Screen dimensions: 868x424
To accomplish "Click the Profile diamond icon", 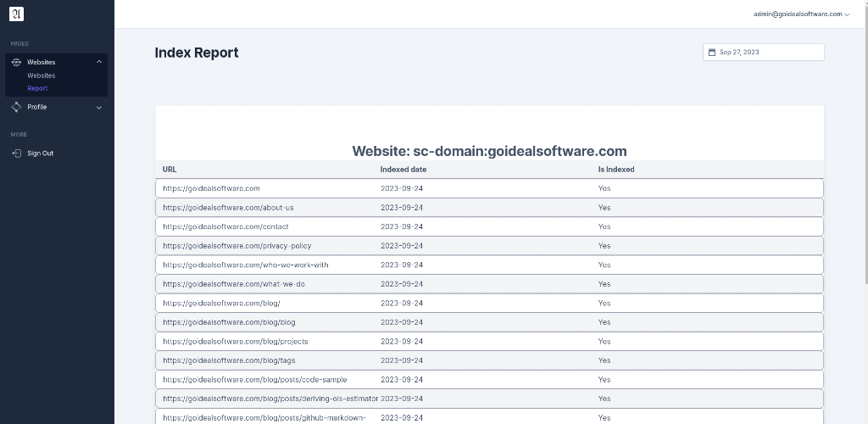I will (16, 107).
